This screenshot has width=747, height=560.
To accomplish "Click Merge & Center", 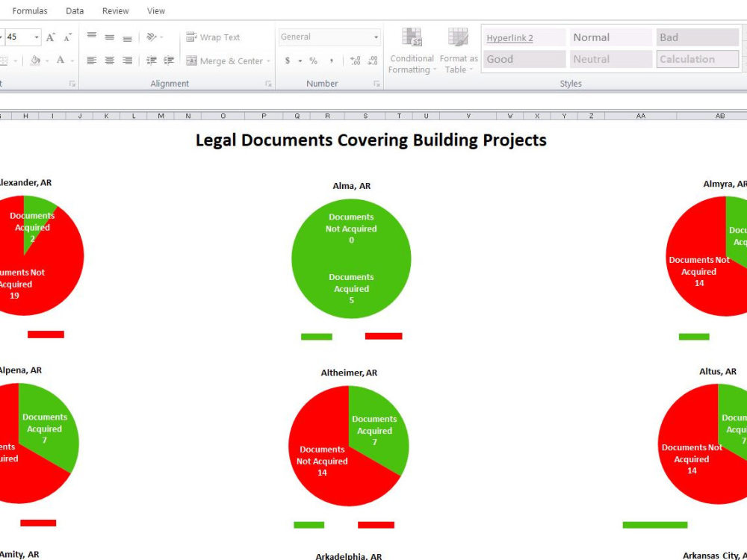I will 224,60.
